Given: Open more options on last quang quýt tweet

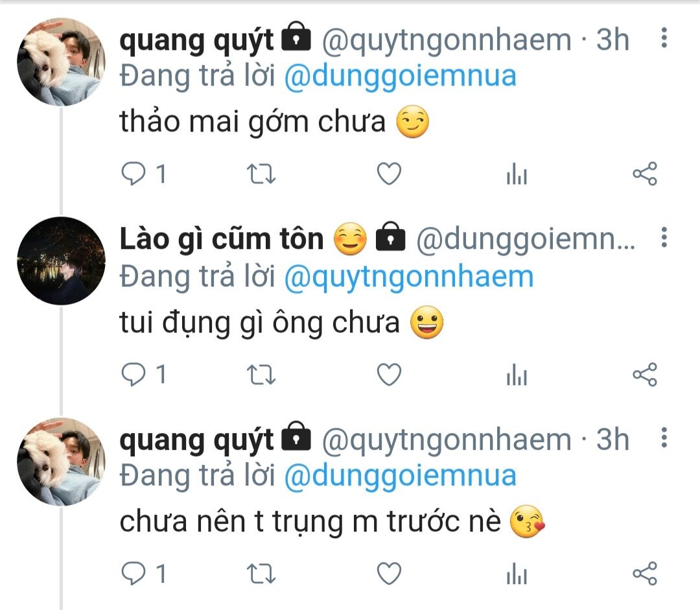Looking at the screenshot, I should coord(664,438).
